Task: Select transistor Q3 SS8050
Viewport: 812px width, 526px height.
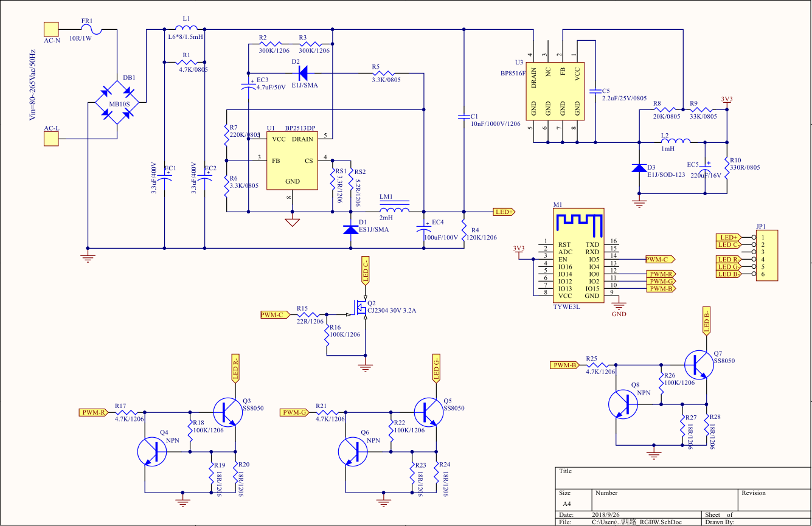Action: (227, 412)
